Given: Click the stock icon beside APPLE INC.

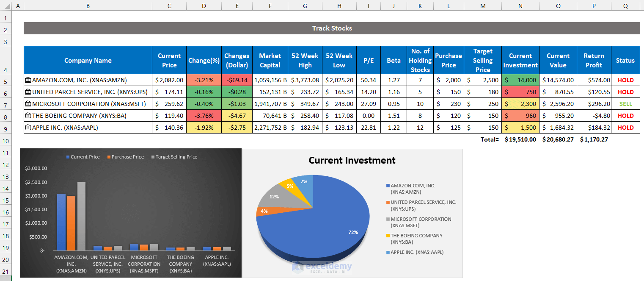Looking at the screenshot, I should [28, 128].
